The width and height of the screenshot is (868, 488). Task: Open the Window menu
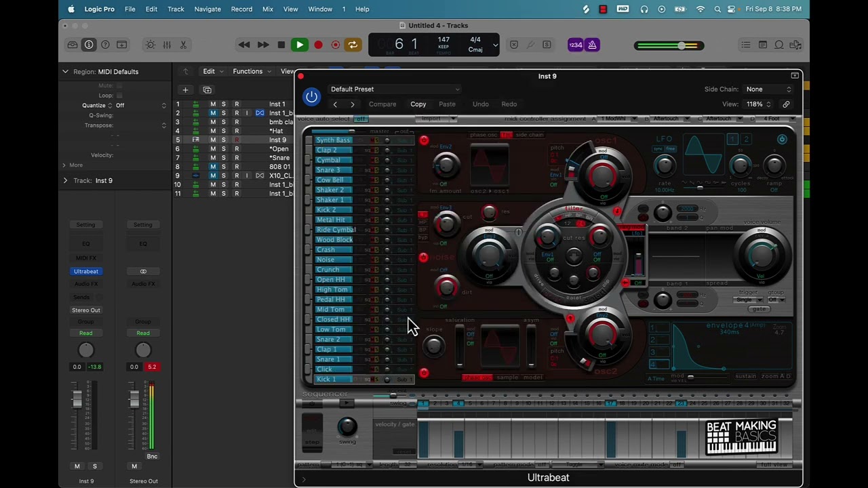pos(320,9)
